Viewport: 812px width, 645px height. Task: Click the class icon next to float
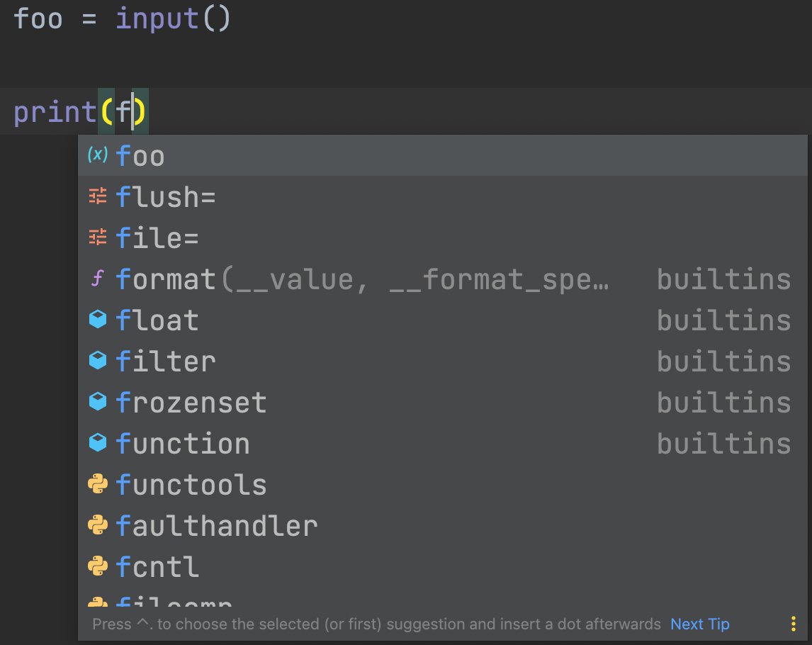(x=97, y=320)
